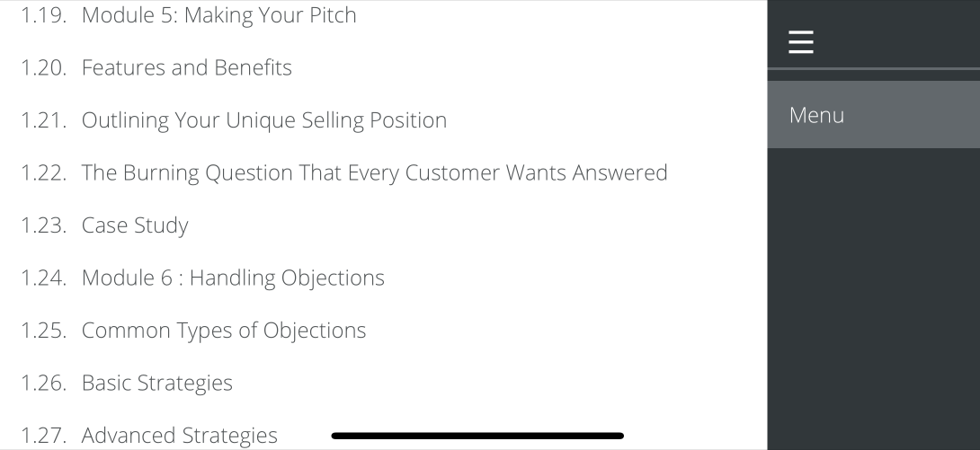This screenshot has height=450, width=980.
Task: Click the 1.26. list number
Action: pyautogui.click(x=44, y=383)
